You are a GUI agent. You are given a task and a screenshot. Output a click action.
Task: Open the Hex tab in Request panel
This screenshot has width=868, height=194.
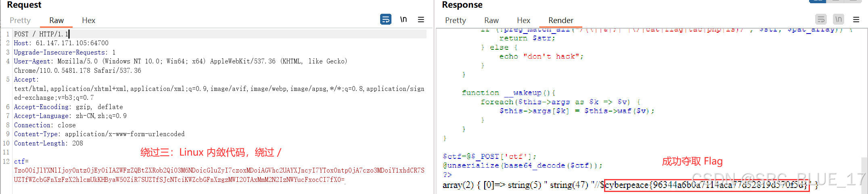tap(88, 20)
